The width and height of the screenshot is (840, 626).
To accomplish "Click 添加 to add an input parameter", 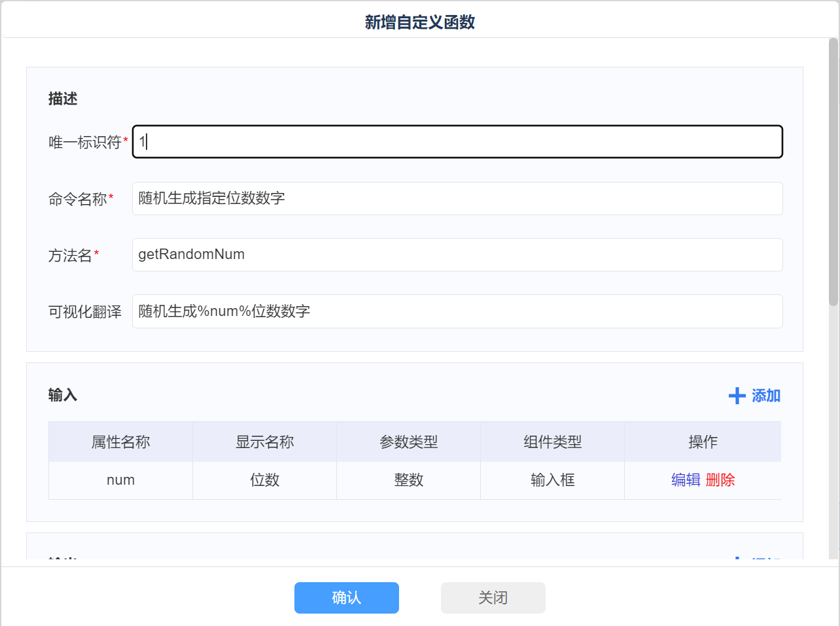I will (x=765, y=396).
